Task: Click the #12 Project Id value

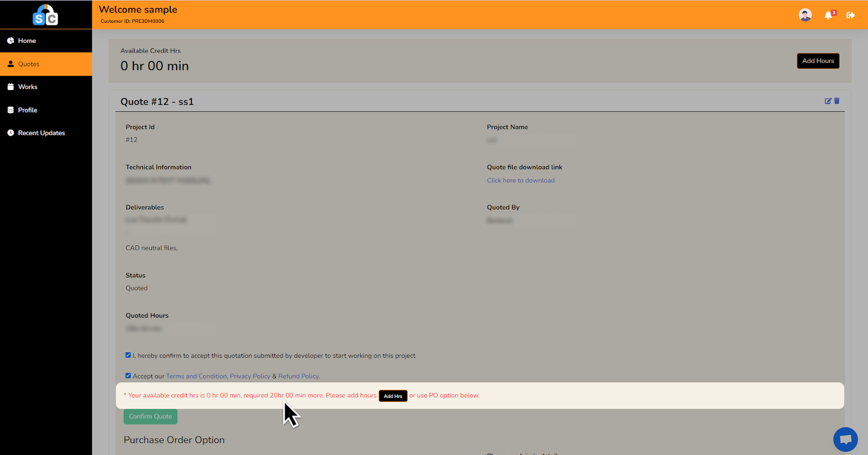Action: point(132,140)
